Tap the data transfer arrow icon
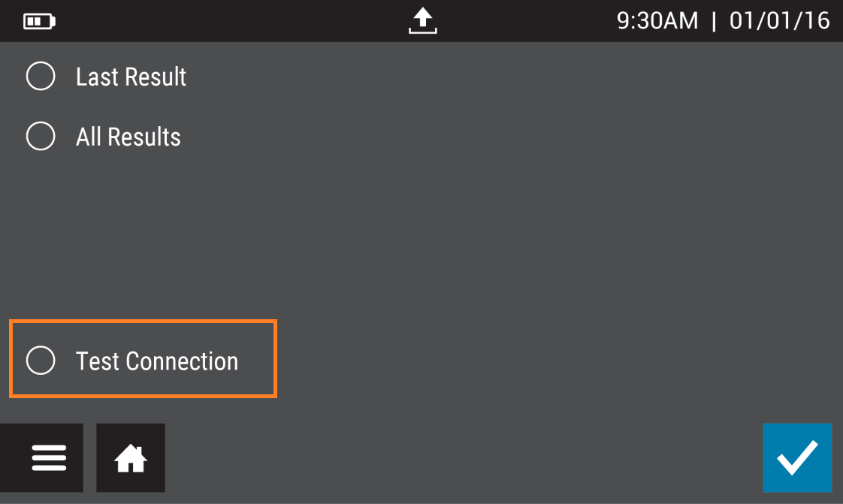This screenshot has height=504, width=843. pyautogui.click(x=423, y=20)
